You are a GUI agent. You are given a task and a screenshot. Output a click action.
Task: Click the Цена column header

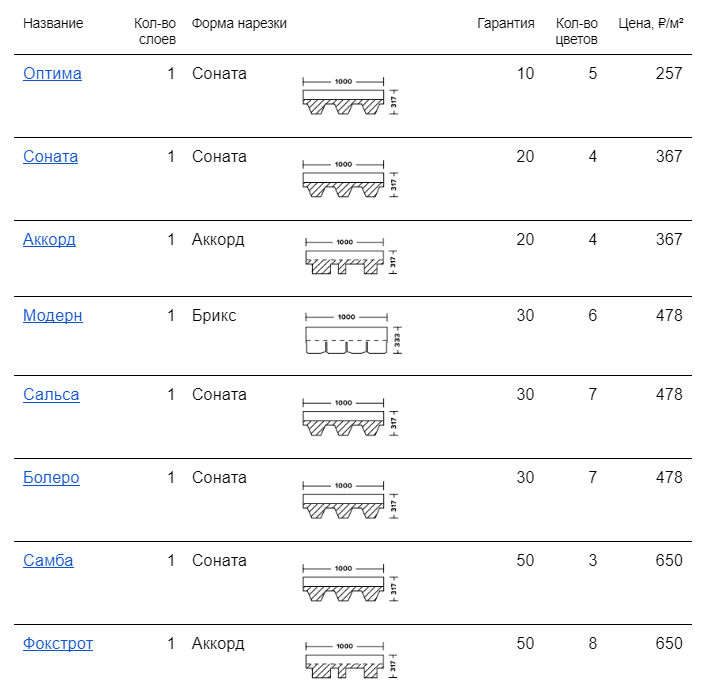[x=651, y=23]
